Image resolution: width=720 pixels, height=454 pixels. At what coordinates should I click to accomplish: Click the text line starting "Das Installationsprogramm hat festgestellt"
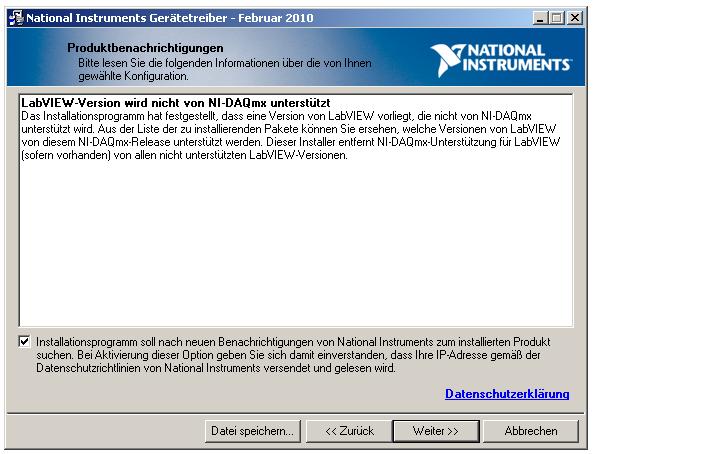pos(276,116)
